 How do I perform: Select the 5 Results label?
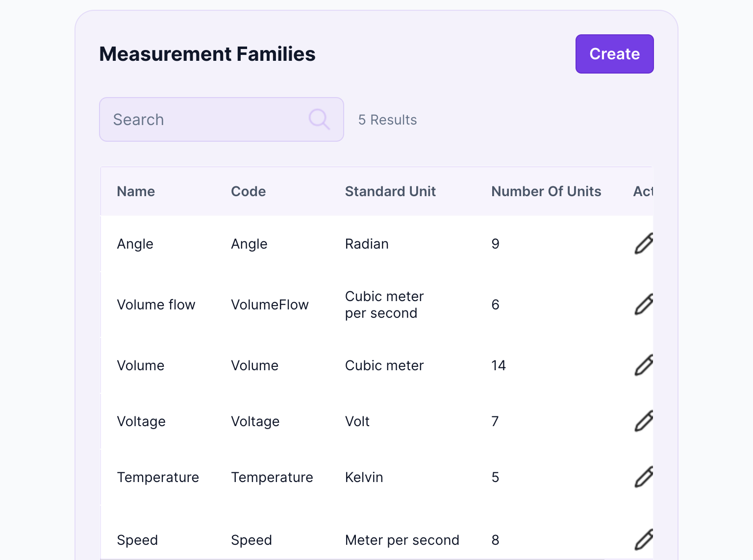[x=387, y=120]
